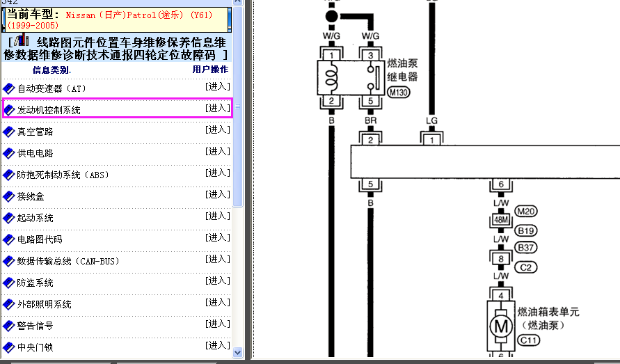Click the C11 connector label

[529, 340]
